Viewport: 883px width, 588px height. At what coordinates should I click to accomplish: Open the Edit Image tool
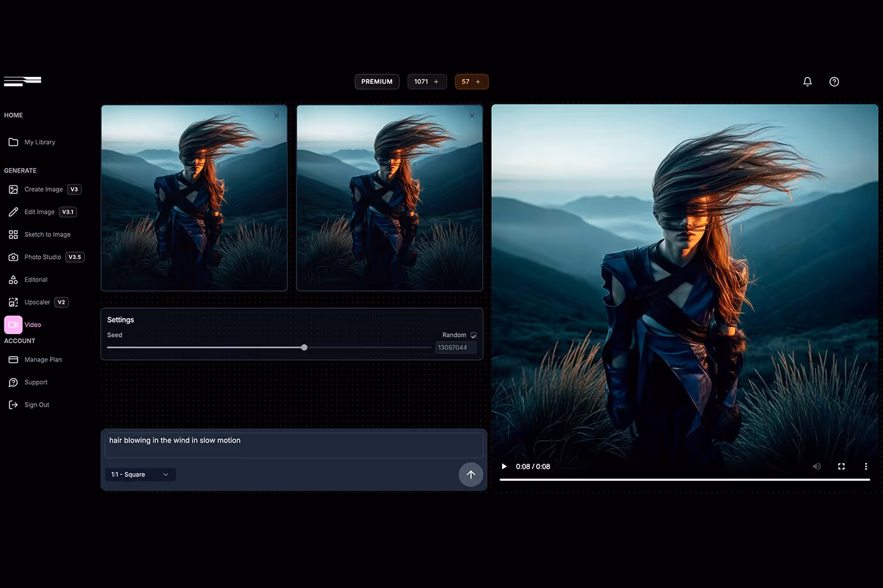40,212
